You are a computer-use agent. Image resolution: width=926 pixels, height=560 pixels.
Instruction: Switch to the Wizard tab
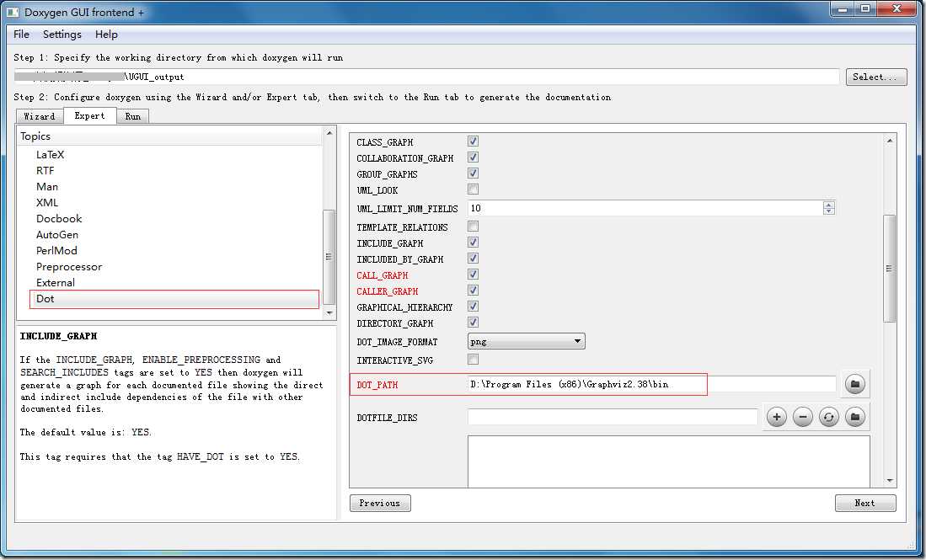pos(40,116)
